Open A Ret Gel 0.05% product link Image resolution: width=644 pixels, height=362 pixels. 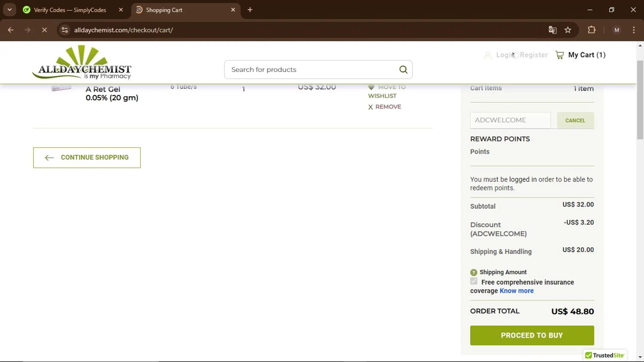112,93
